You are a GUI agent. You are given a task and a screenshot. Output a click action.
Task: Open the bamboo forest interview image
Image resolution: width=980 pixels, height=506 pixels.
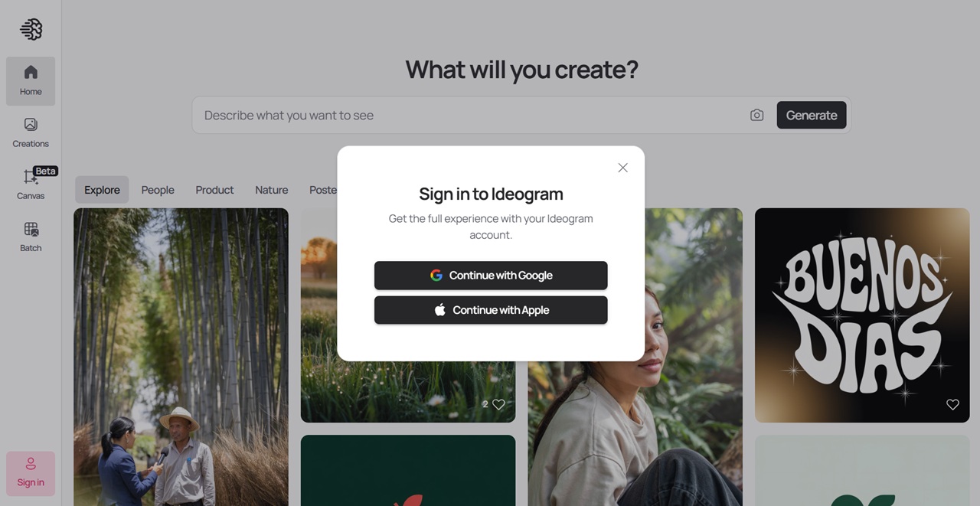pos(181,357)
